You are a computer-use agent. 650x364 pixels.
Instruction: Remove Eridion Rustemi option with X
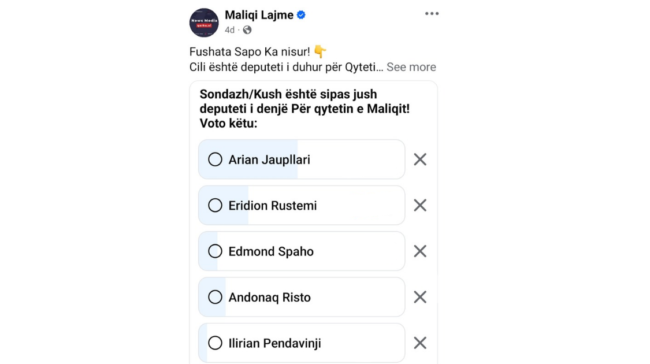coord(420,205)
